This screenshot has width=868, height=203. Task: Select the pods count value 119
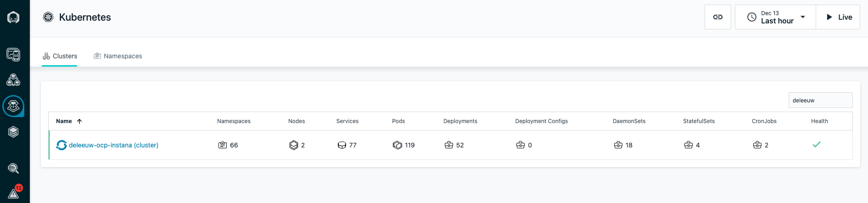pos(410,145)
